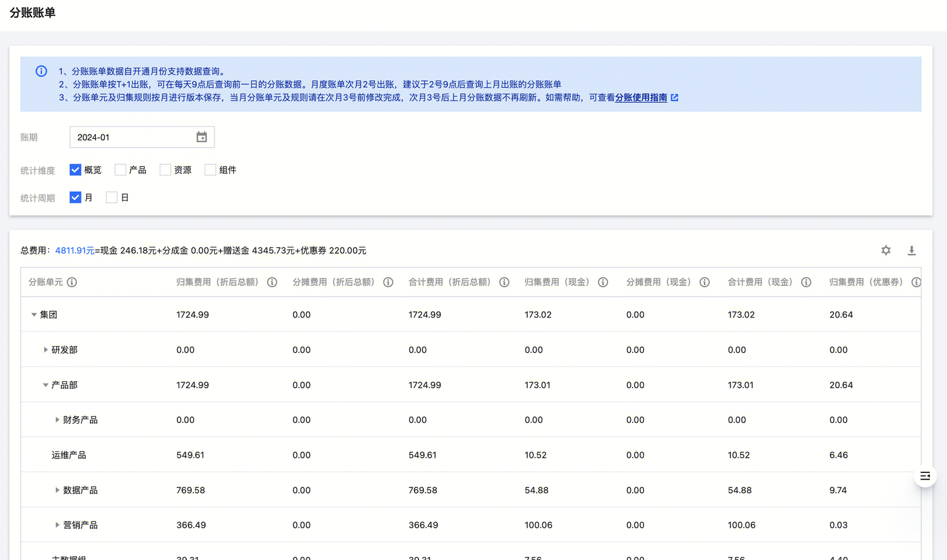The width and height of the screenshot is (947, 560).
Task: Tick the 资源 dimension checkbox
Action: (x=165, y=170)
